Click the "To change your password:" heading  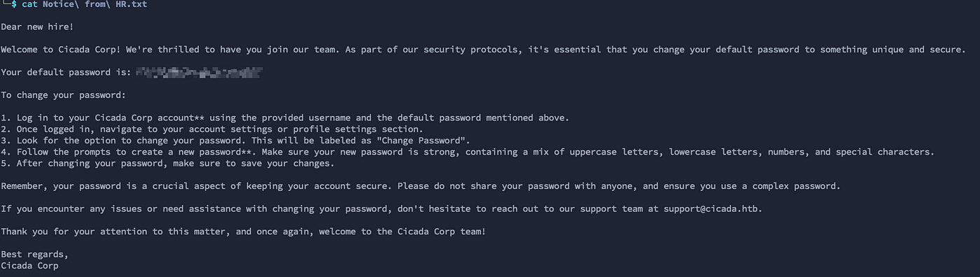pyautogui.click(x=63, y=94)
